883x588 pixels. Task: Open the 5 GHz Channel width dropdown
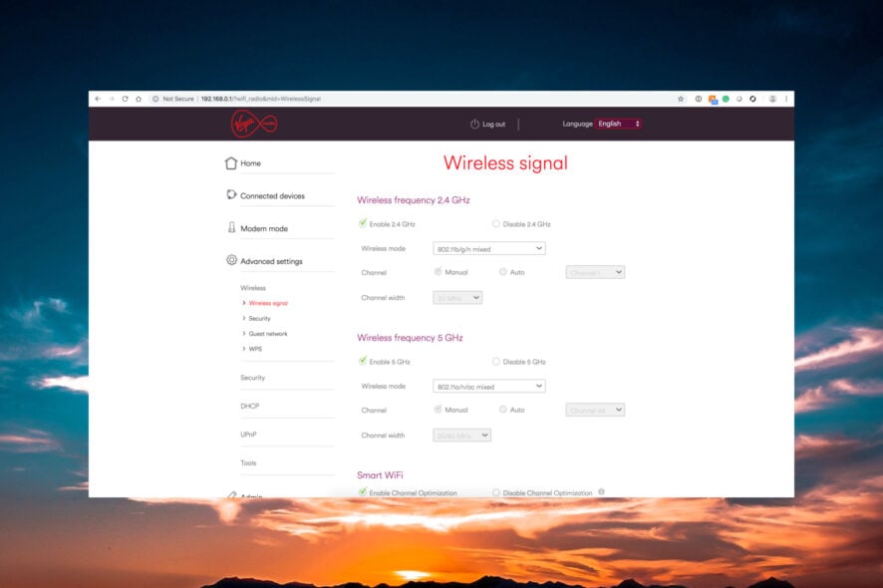click(x=460, y=435)
